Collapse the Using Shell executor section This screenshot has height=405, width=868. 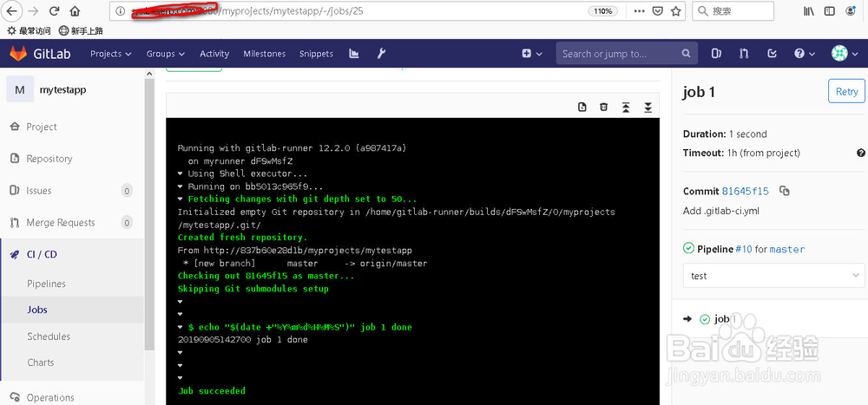181,173
